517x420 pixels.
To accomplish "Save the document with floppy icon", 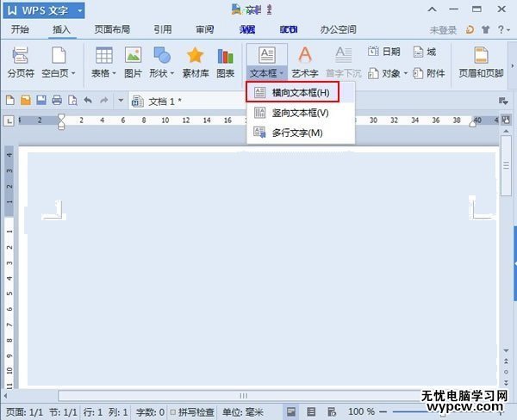I will [41, 100].
